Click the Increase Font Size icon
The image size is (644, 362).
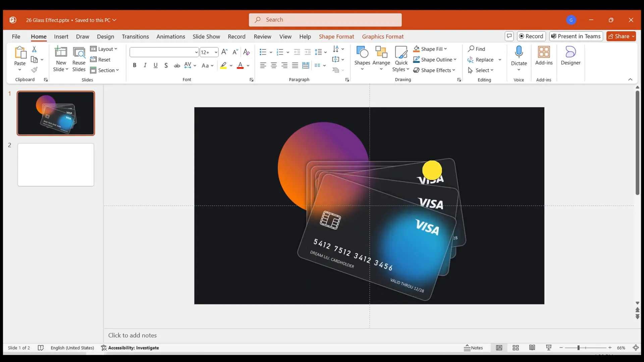tap(224, 52)
